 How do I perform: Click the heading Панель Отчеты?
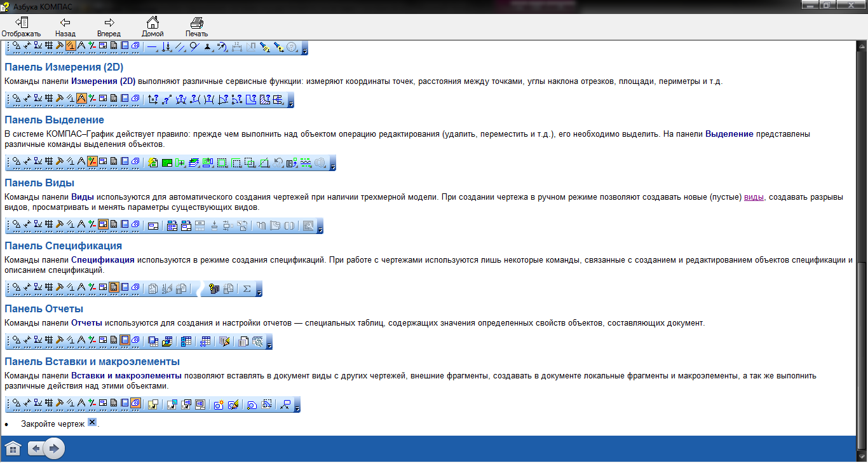[44, 308]
